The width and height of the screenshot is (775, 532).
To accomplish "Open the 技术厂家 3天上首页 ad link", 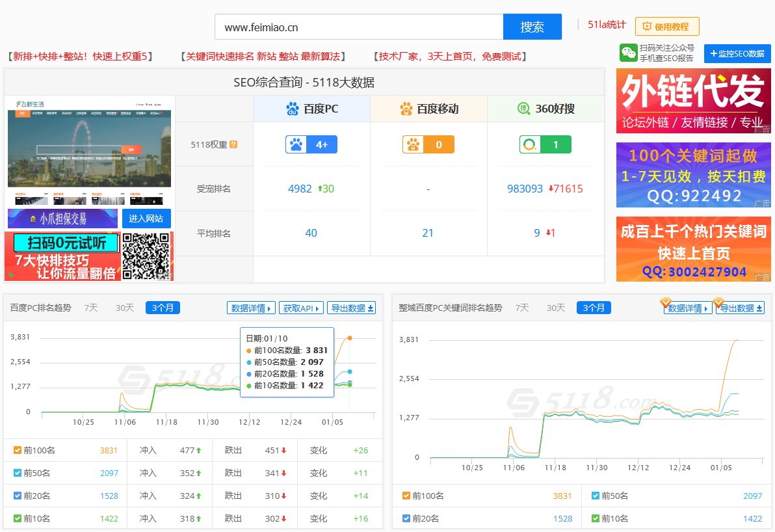I will (x=450, y=57).
